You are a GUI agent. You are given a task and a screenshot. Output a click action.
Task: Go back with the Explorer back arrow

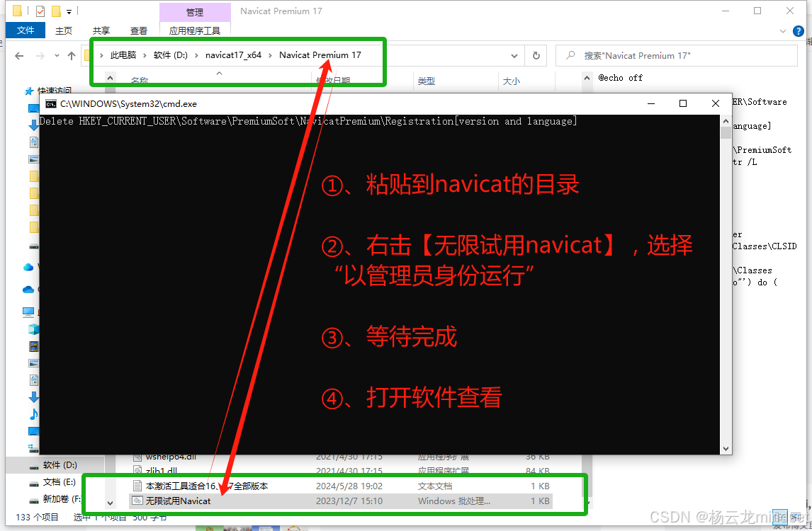(x=19, y=56)
